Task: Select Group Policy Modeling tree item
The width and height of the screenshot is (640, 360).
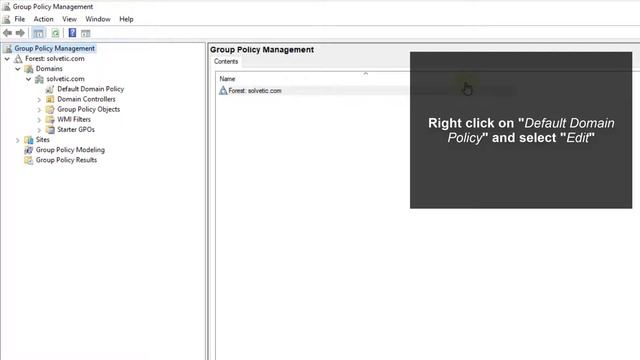Action: [70, 150]
